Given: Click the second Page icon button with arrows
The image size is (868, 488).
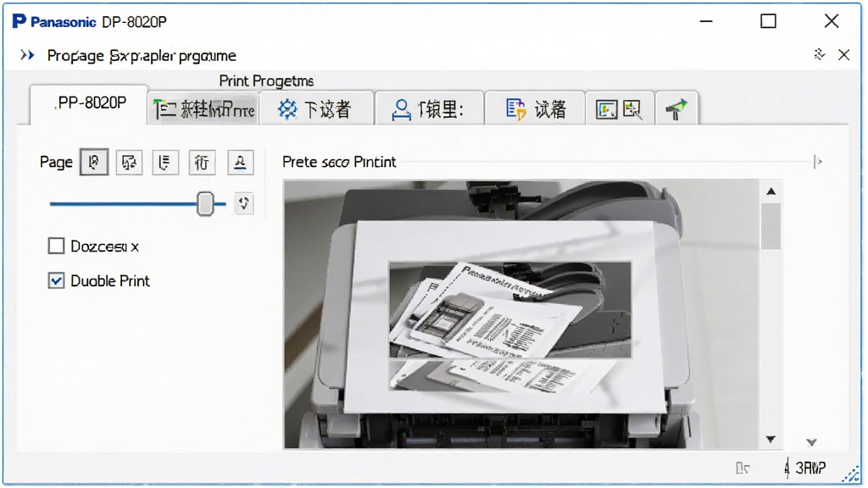Looking at the screenshot, I should pyautogui.click(x=129, y=162).
